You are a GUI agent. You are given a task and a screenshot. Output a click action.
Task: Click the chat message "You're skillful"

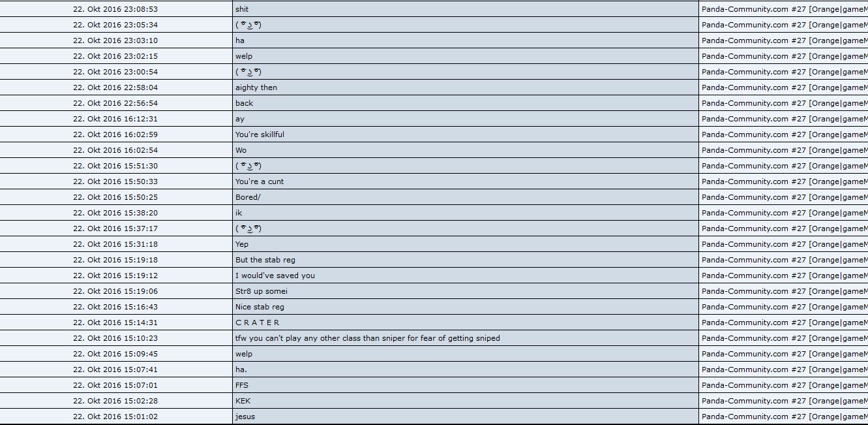click(260, 134)
